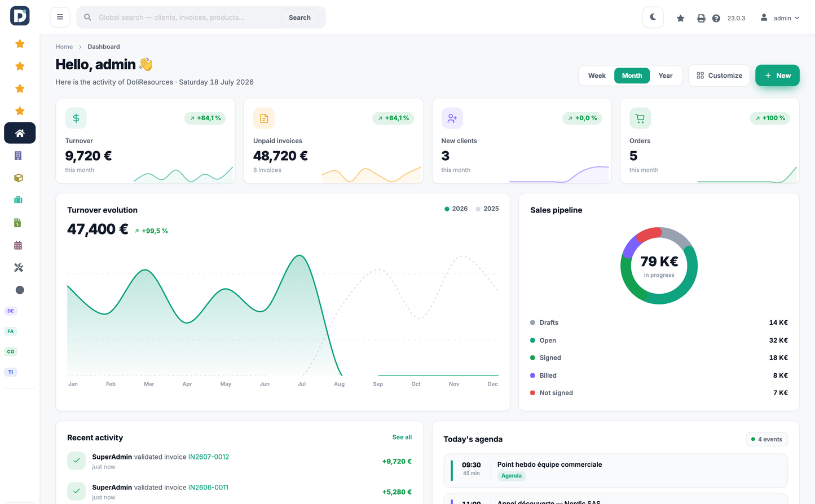The image size is (815, 504).
Task: Open the calendar (agenda) sidebar icon
Action: (x=18, y=245)
